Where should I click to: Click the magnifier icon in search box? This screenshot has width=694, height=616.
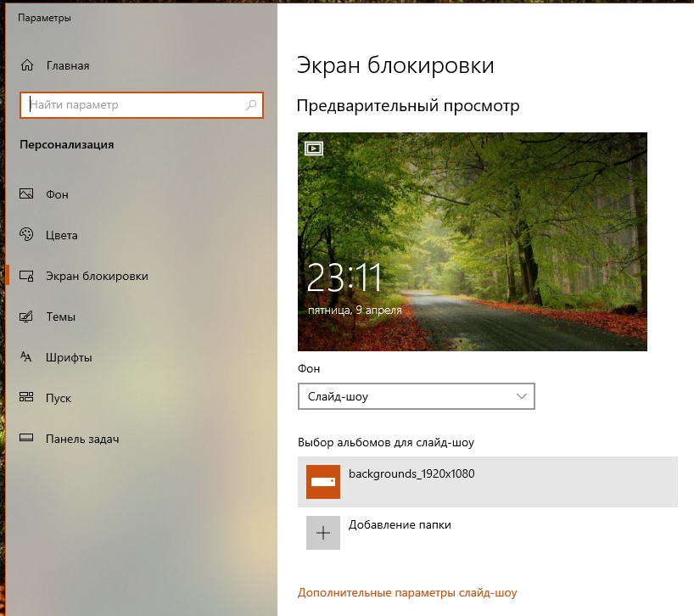(251, 105)
